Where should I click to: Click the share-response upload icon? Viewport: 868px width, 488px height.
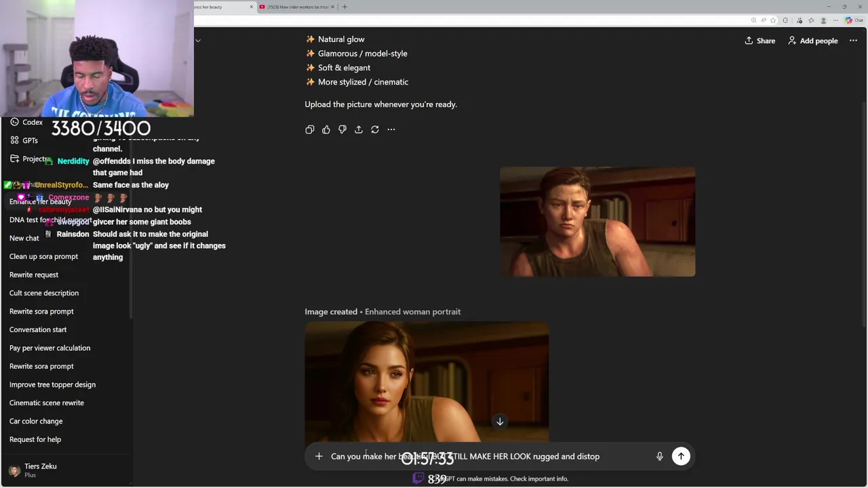point(359,129)
